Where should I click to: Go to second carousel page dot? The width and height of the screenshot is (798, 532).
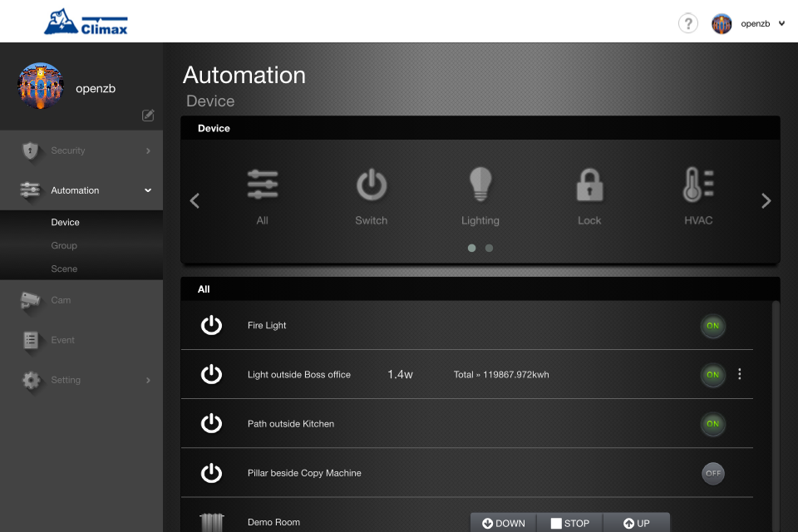(x=489, y=248)
